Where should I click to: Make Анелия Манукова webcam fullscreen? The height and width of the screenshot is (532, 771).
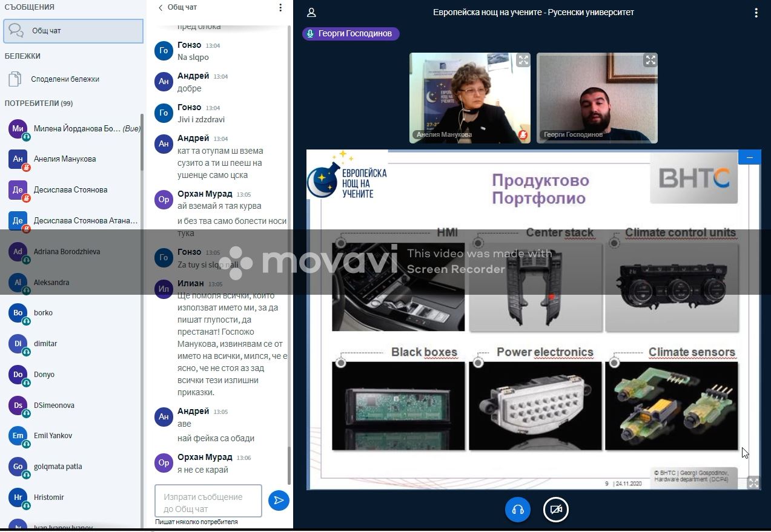(523, 60)
